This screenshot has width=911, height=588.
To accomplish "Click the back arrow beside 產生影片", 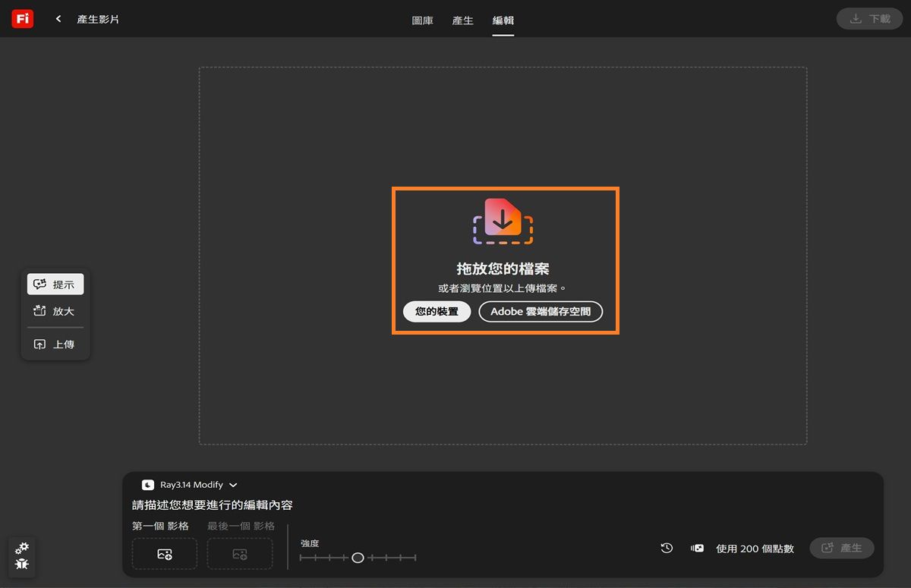I will [58, 18].
